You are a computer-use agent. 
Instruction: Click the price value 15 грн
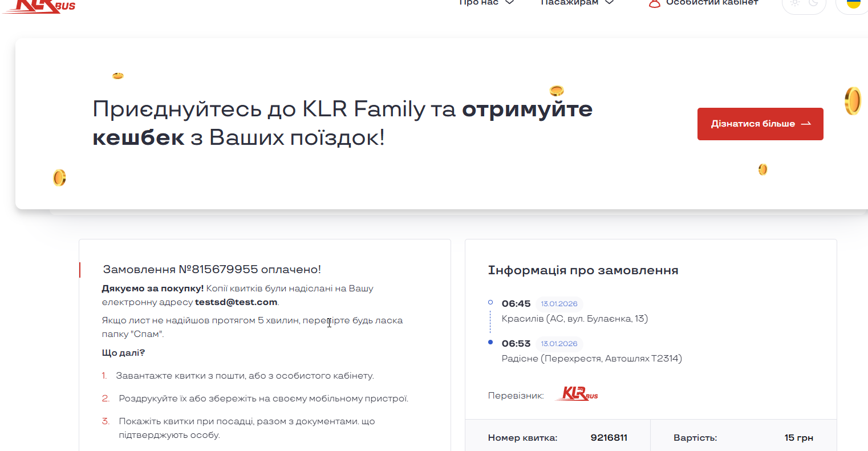pyautogui.click(x=799, y=438)
